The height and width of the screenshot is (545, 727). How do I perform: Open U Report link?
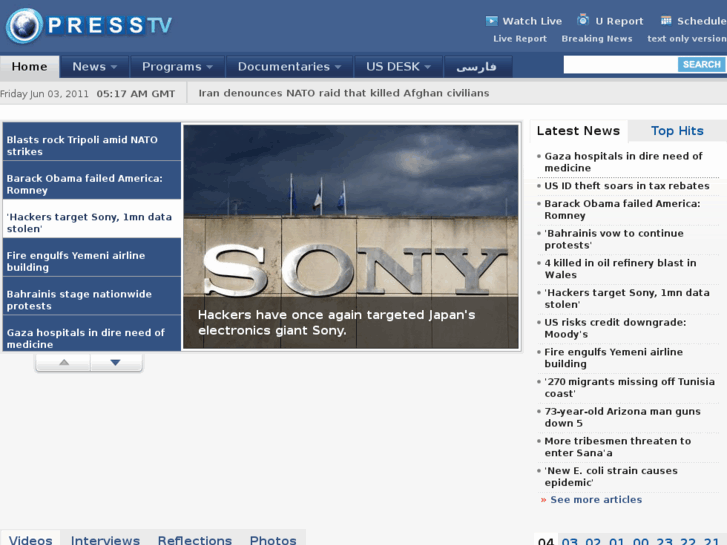click(x=619, y=21)
